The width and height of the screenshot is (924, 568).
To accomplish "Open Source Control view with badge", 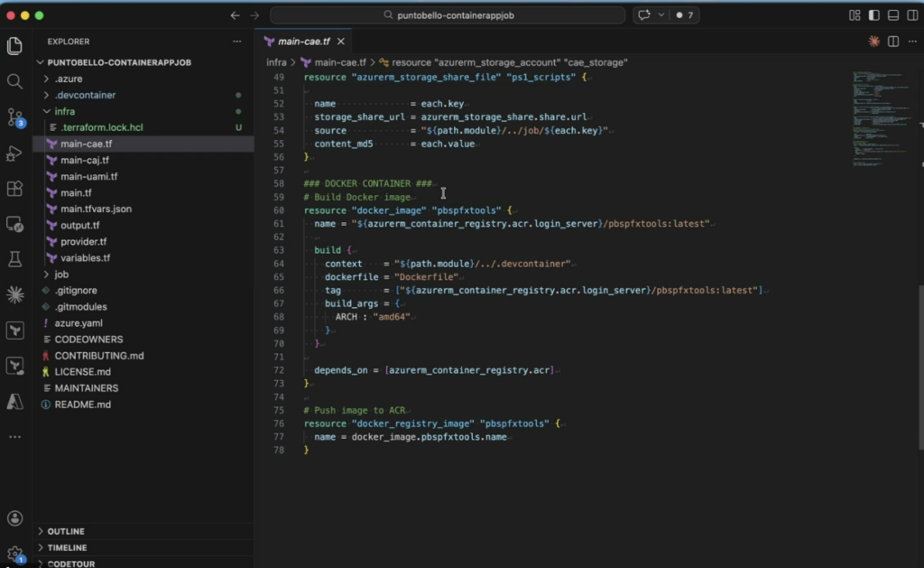I will point(14,117).
